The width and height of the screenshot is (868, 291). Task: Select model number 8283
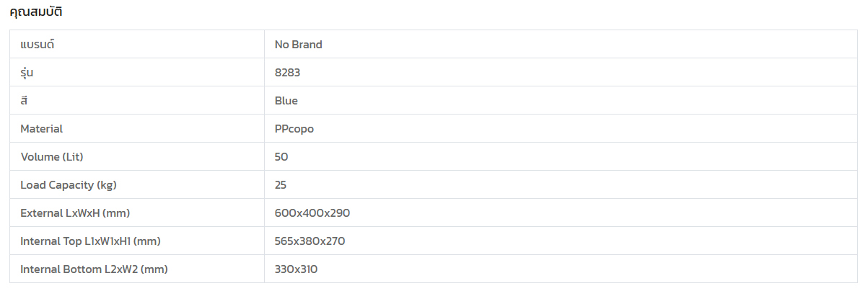[x=287, y=73]
